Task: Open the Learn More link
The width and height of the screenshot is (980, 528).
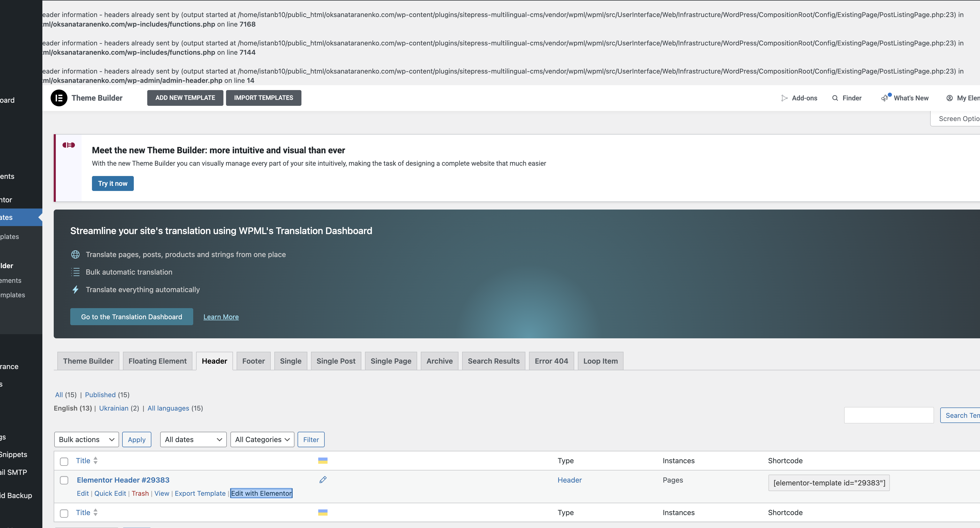Action: [x=221, y=317]
